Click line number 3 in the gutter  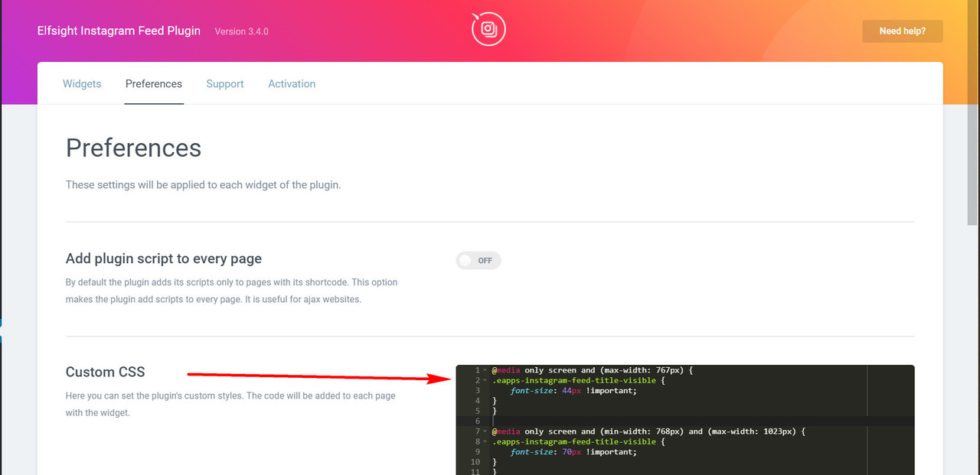coord(477,390)
